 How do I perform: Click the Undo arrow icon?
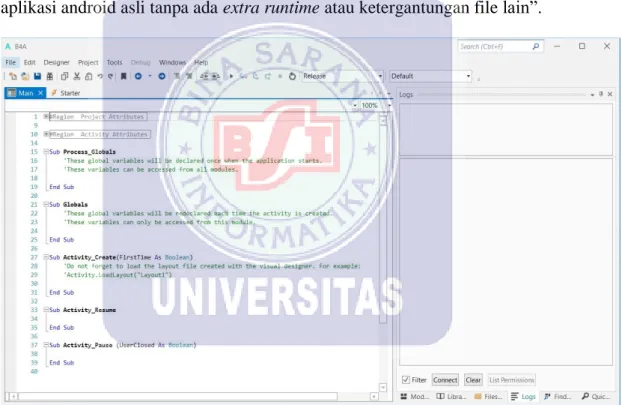(100, 76)
